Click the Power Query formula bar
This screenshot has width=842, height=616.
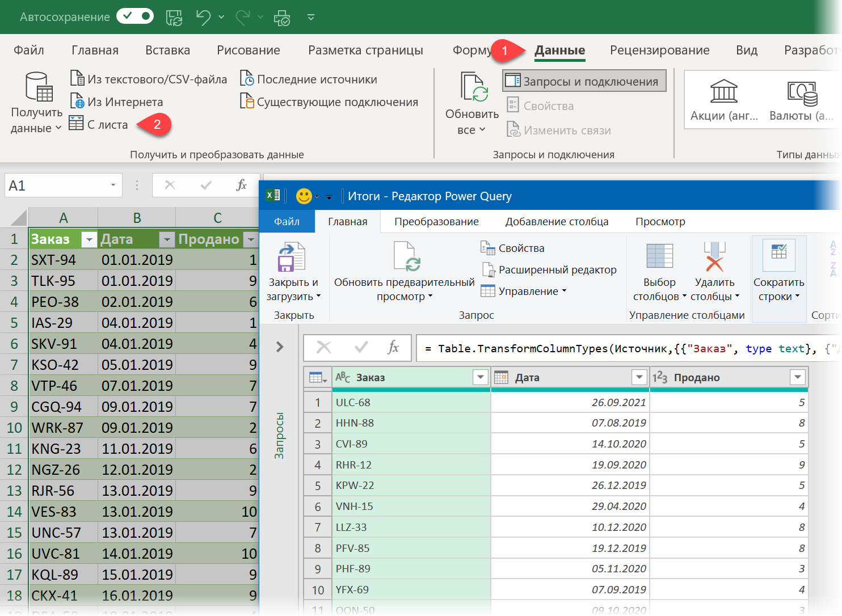tap(628, 348)
